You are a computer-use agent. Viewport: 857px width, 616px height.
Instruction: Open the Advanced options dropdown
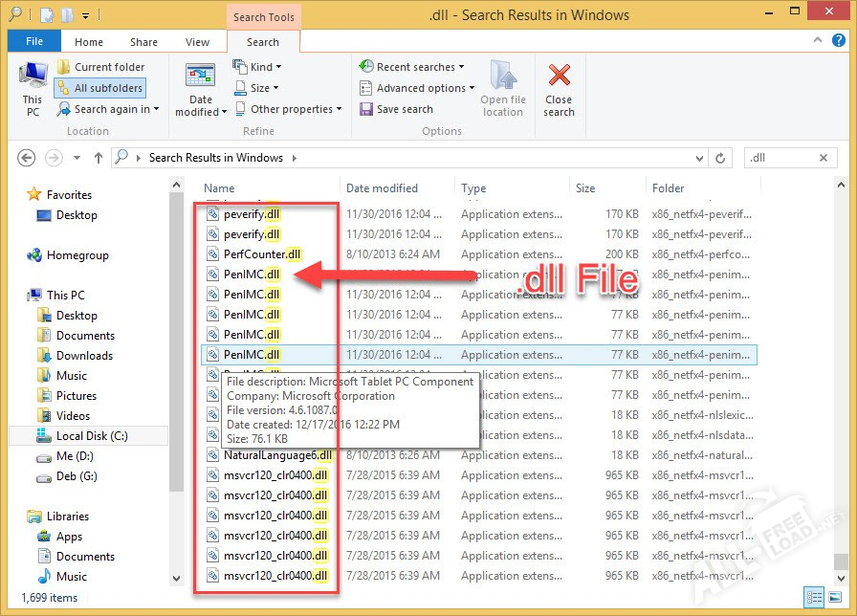[417, 88]
